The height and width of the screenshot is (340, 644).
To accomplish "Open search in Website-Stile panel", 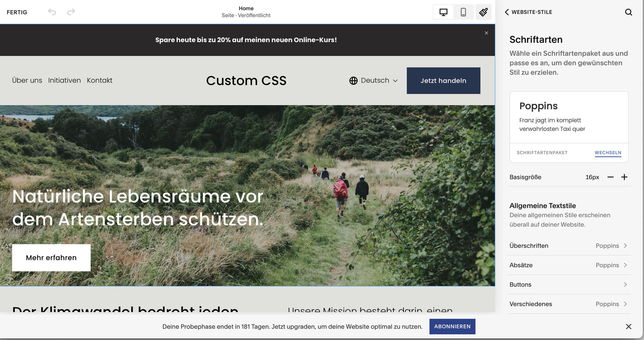I will click(629, 12).
